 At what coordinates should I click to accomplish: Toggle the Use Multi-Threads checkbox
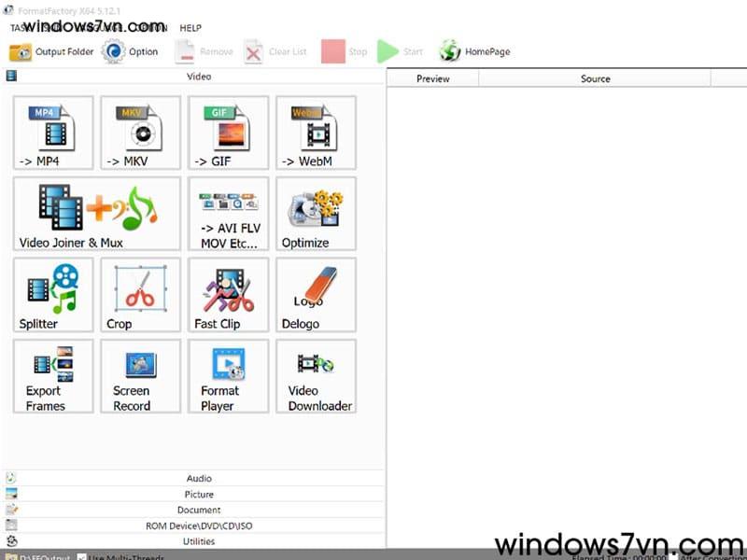coord(82,556)
